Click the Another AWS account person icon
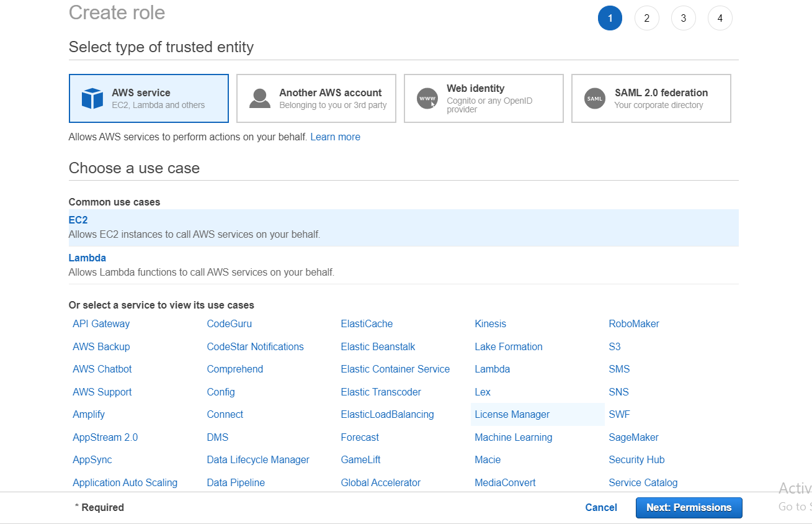Image resolution: width=812 pixels, height=524 pixels. [x=260, y=99]
